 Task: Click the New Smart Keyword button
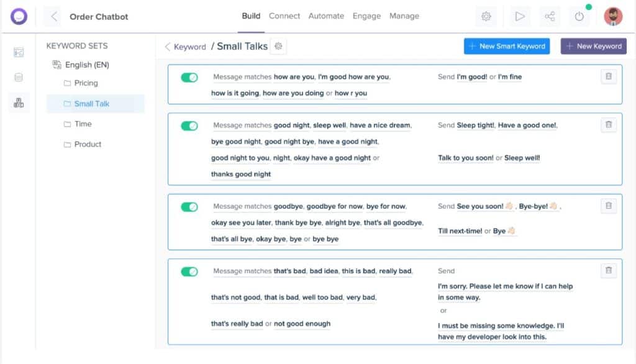pyautogui.click(x=507, y=46)
